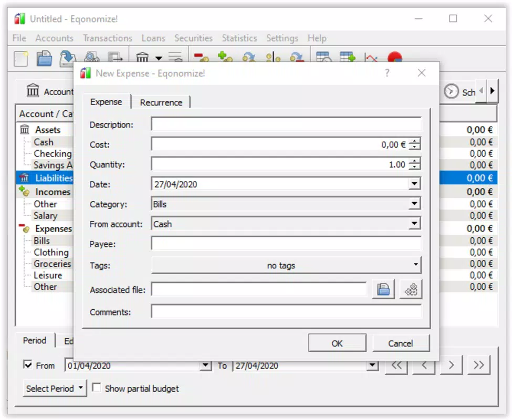Click the right tab scroll arrow
Viewport: 512px width, 420px height.
pyautogui.click(x=493, y=91)
